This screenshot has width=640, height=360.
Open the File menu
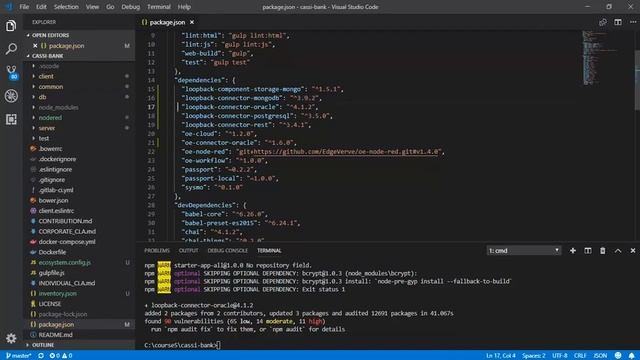[24, 7]
